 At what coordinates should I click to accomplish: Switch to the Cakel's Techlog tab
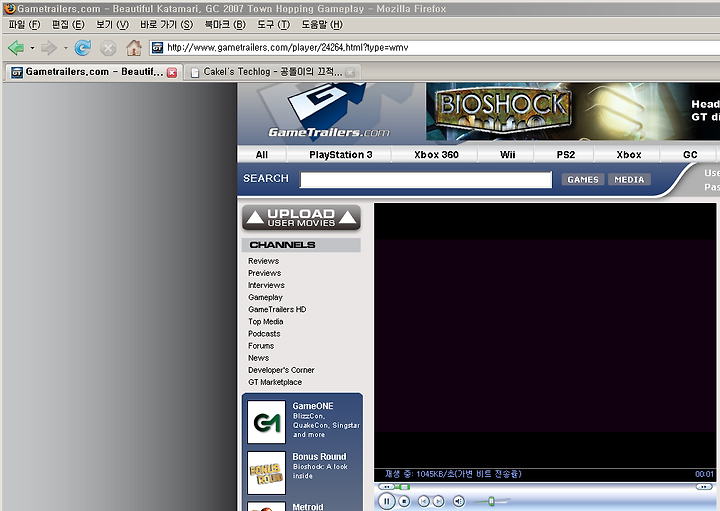272,72
